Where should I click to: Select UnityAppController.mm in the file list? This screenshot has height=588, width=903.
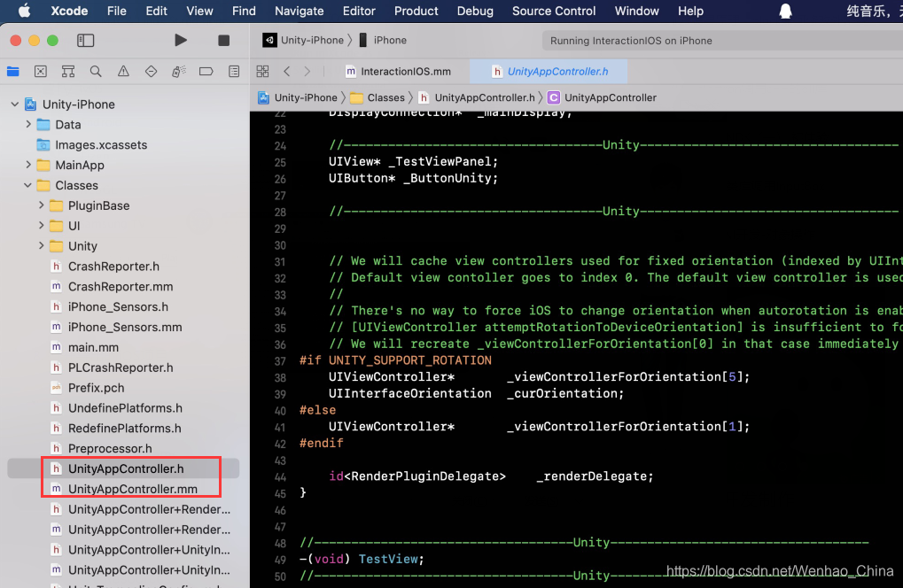pos(134,489)
